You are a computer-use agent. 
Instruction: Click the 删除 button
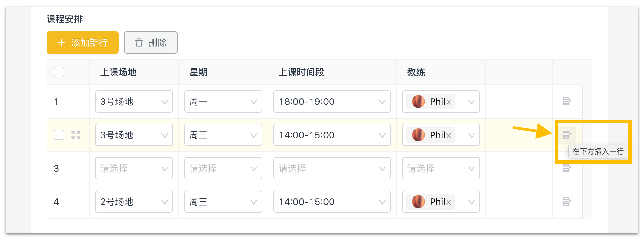click(151, 43)
